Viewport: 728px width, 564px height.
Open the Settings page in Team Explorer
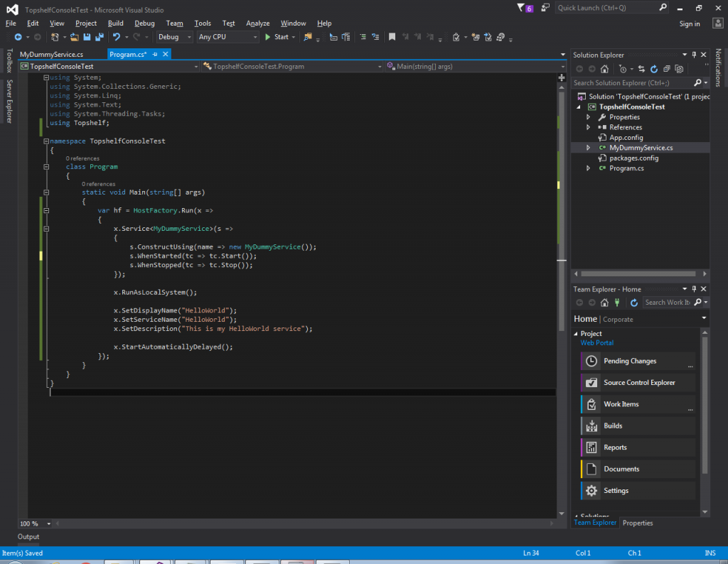click(x=638, y=491)
